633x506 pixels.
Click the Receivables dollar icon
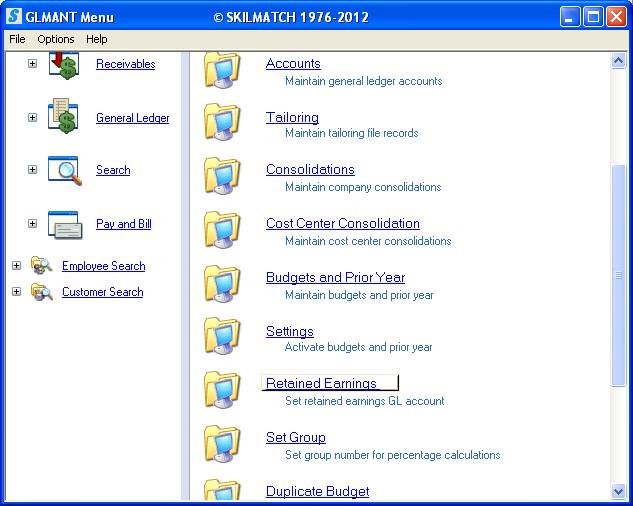(64, 65)
